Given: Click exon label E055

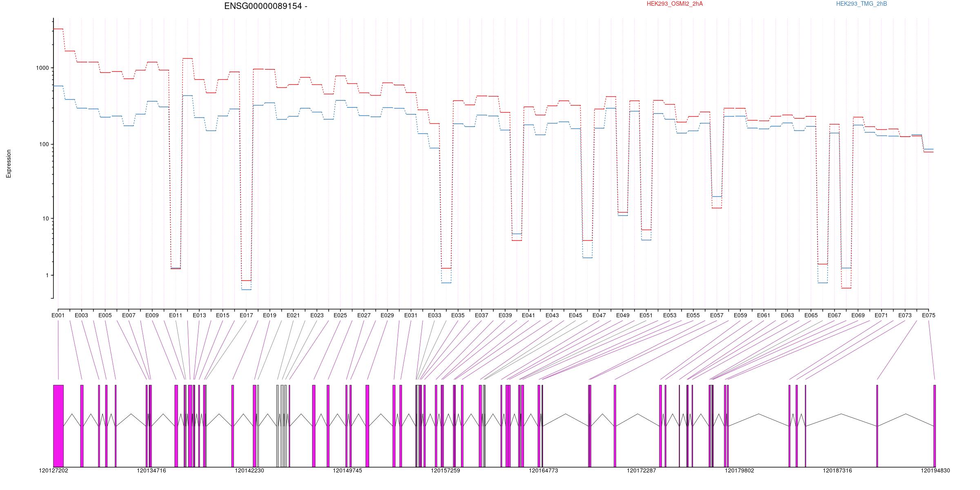Looking at the screenshot, I should click(693, 315).
